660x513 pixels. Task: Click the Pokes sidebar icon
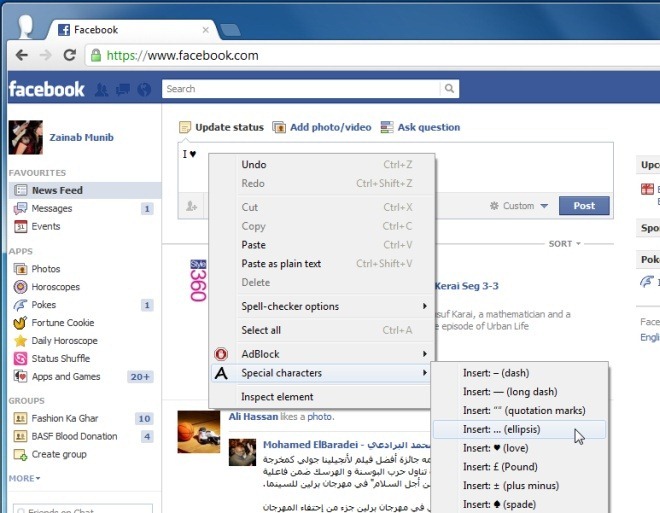pyautogui.click(x=20, y=305)
